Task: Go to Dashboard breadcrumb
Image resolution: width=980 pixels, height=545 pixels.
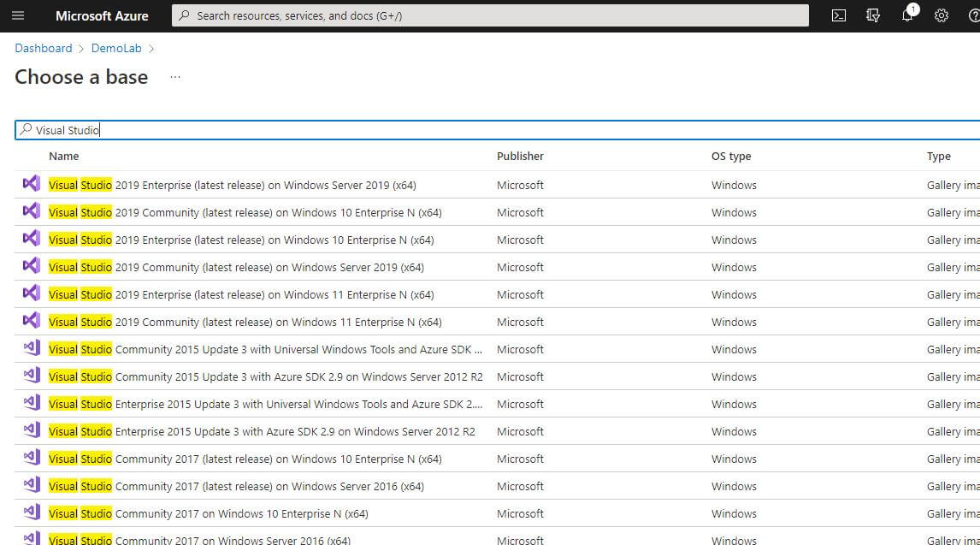Action: [x=44, y=48]
